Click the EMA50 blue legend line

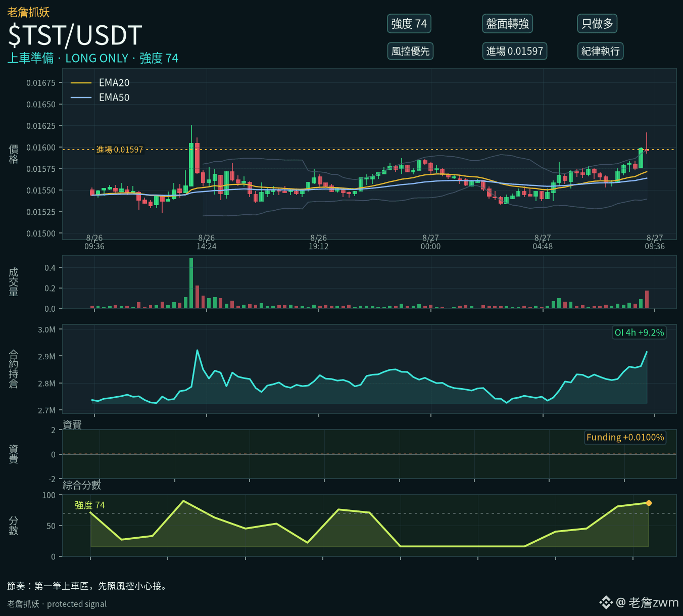81,98
